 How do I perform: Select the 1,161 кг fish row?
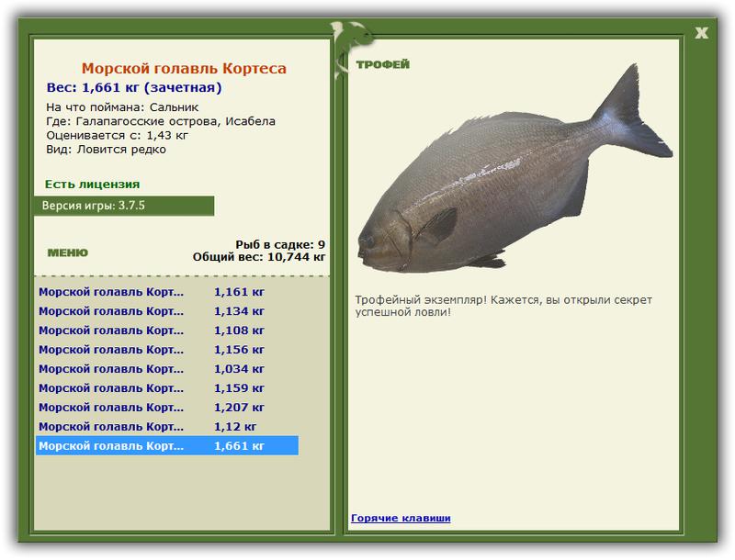(x=167, y=292)
